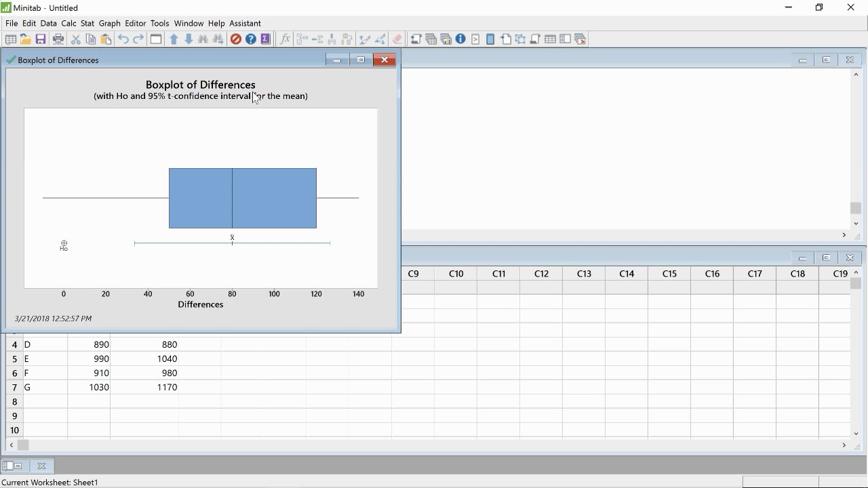Click the Paste clipboard icon
This screenshot has width=868, height=488.
click(106, 39)
